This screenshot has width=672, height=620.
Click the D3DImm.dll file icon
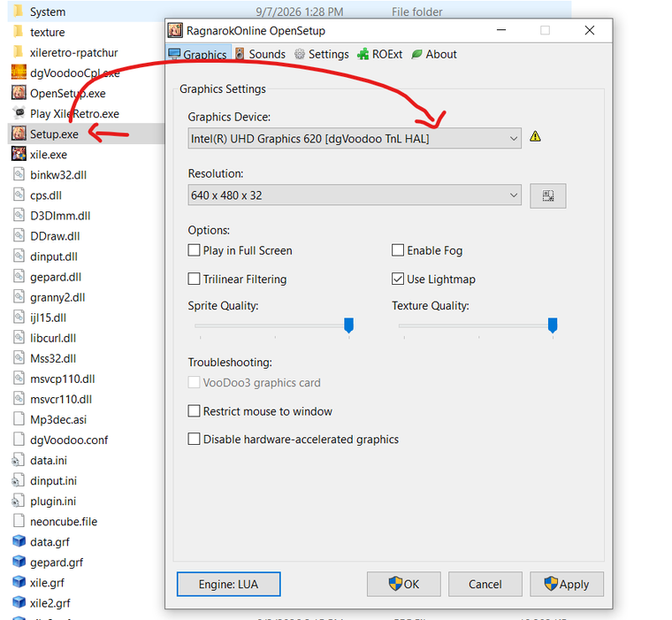click(19, 215)
